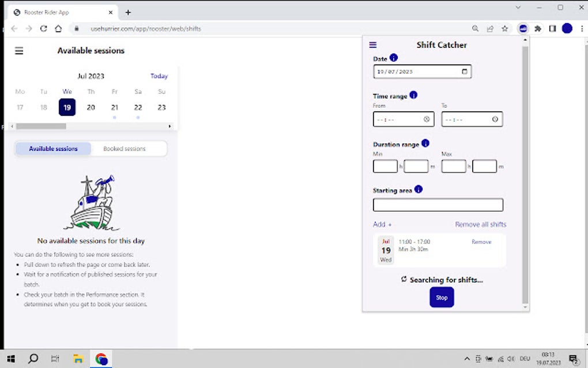Advance the calendar with the right arrow

pyautogui.click(x=169, y=126)
